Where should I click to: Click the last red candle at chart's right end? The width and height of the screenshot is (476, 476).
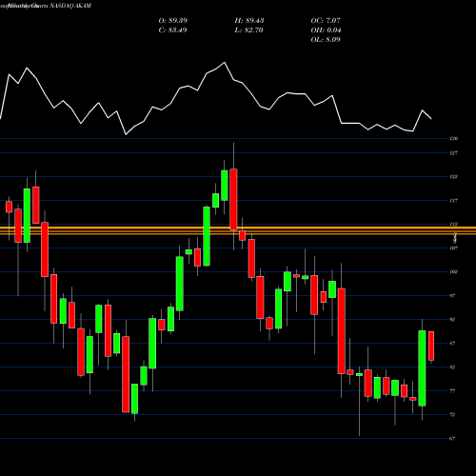pos(431,346)
